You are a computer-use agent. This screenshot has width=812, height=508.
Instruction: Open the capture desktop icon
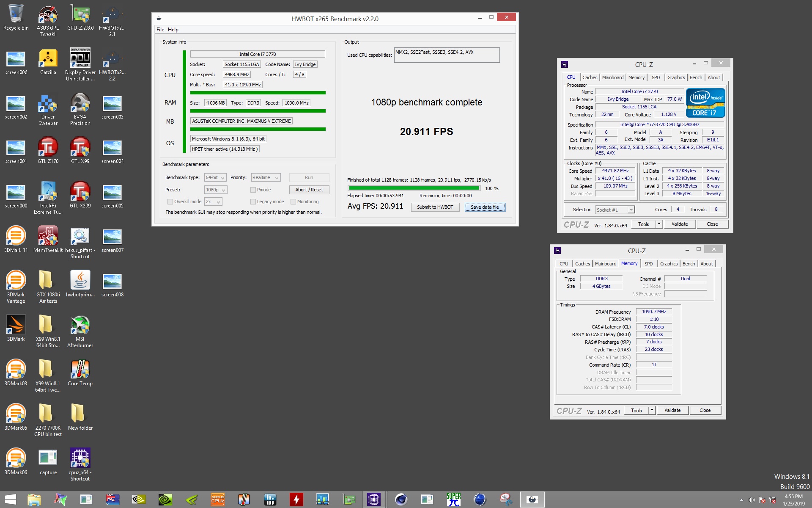[48, 461]
